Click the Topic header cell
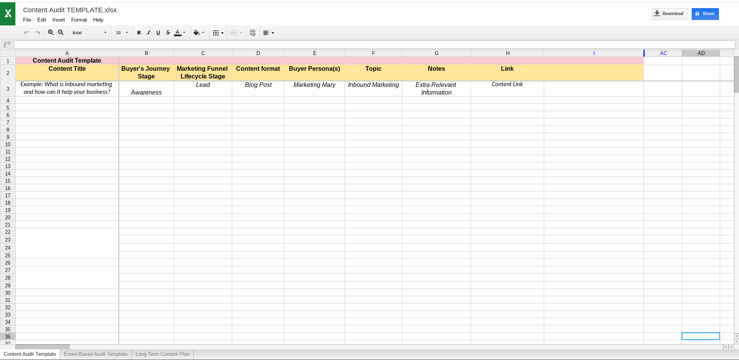The height and width of the screenshot is (360, 739). [x=373, y=73]
